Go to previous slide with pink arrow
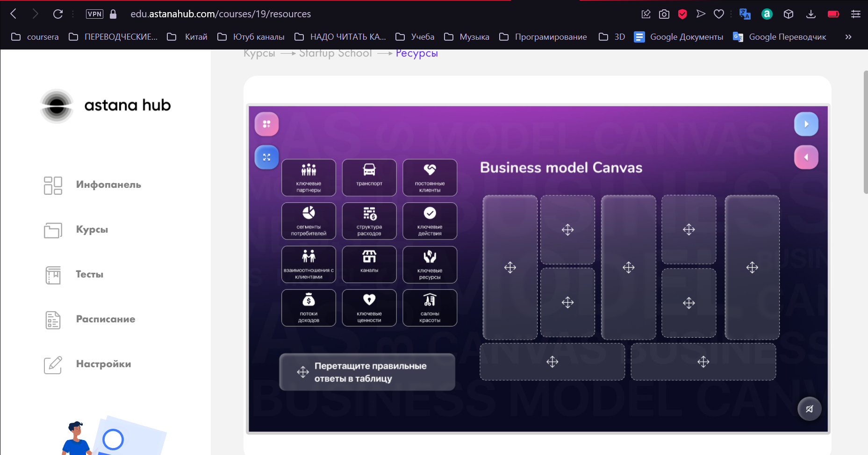This screenshot has height=455, width=868. click(x=806, y=157)
